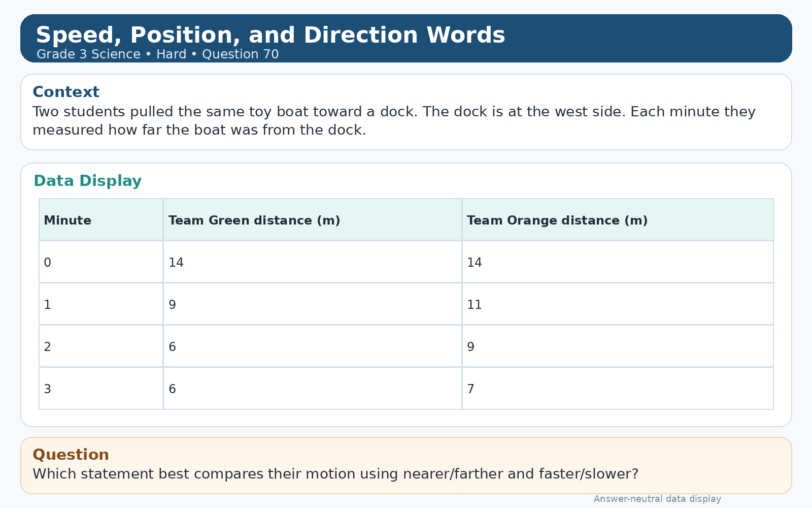812x508 pixels.
Task: Click Team Green value 6 at minute 2
Action: coord(173,347)
